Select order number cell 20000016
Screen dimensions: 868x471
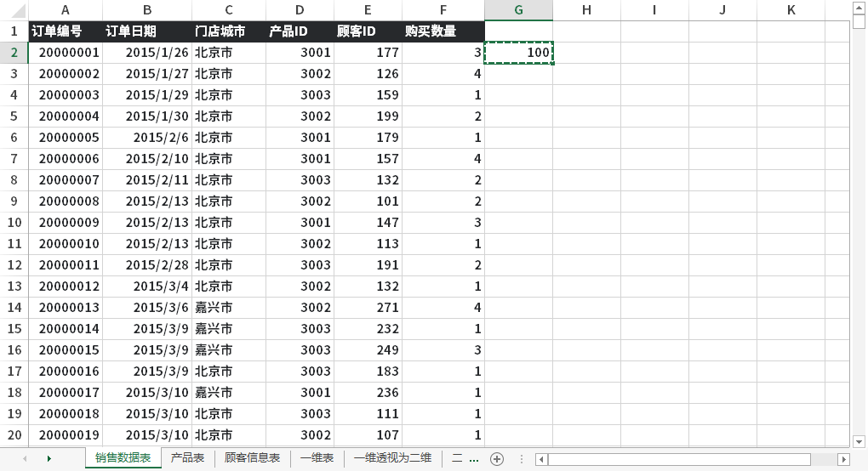pyautogui.click(x=66, y=371)
